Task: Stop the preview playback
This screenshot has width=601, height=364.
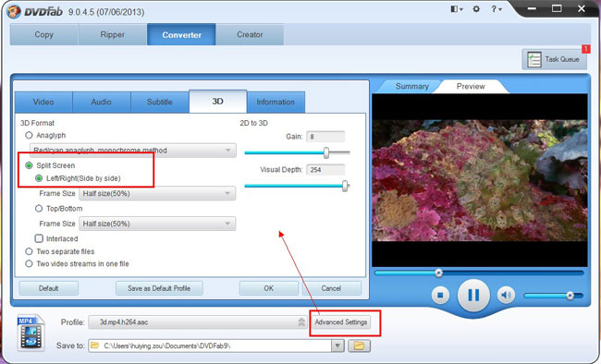Action: pyautogui.click(x=440, y=296)
